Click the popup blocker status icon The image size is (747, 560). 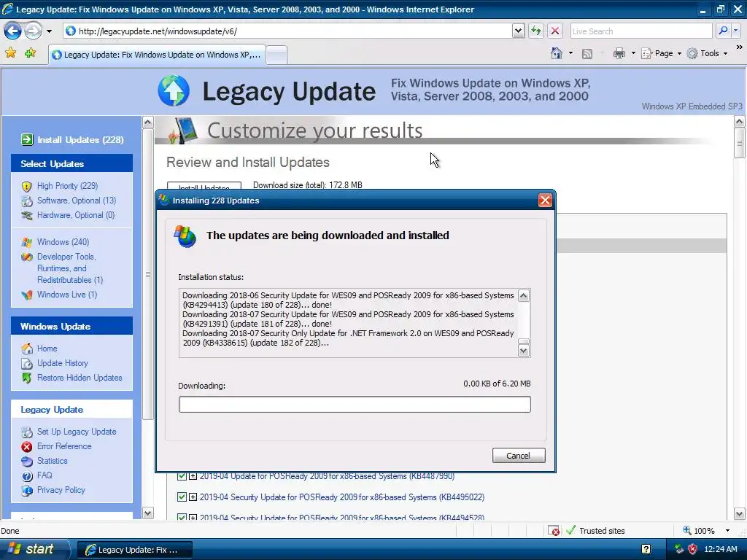pyautogui.click(x=554, y=531)
